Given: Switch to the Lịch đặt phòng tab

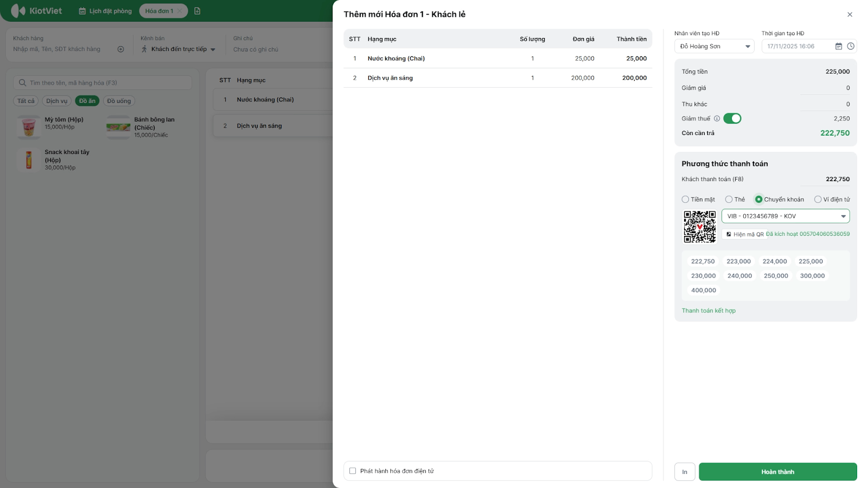Looking at the screenshot, I should (105, 11).
